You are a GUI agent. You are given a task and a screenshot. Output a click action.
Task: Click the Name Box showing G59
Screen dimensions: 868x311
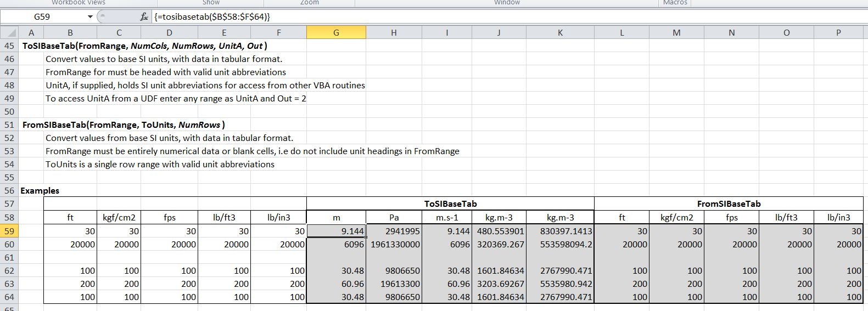[x=43, y=17]
